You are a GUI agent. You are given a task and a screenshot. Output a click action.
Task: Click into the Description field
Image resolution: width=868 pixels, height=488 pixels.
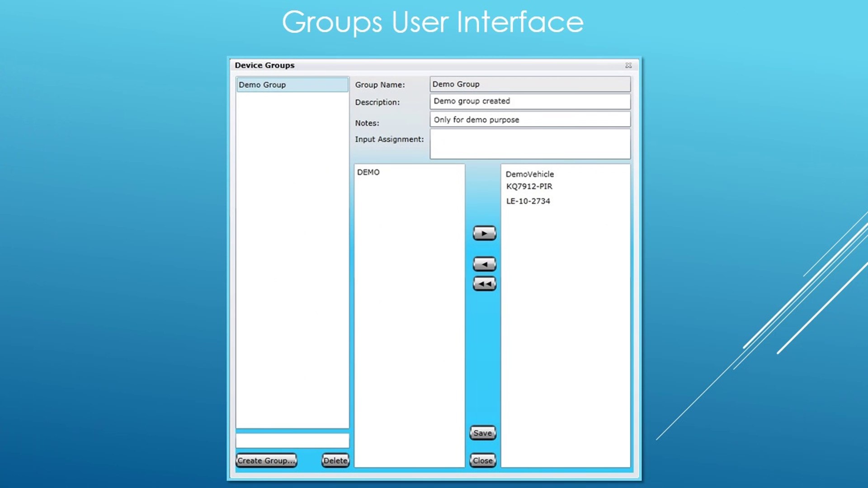click(x=530, y=101)
